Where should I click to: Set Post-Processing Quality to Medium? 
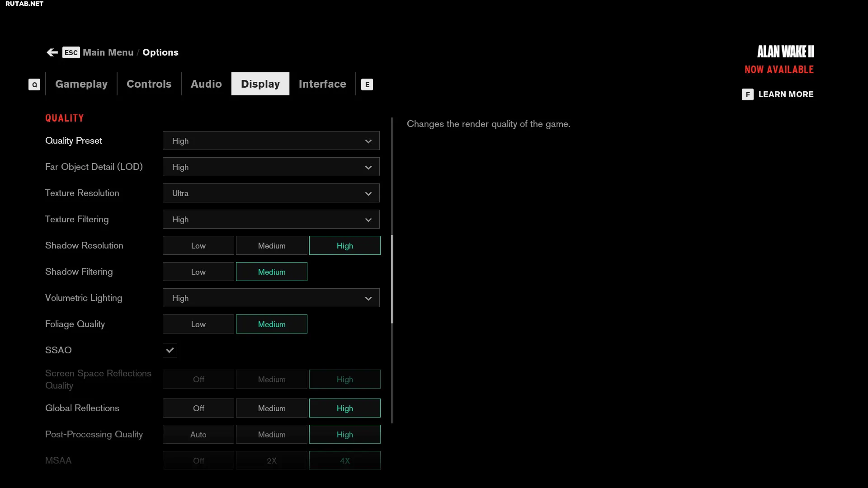pyautogui.click(x=272, y=434)
